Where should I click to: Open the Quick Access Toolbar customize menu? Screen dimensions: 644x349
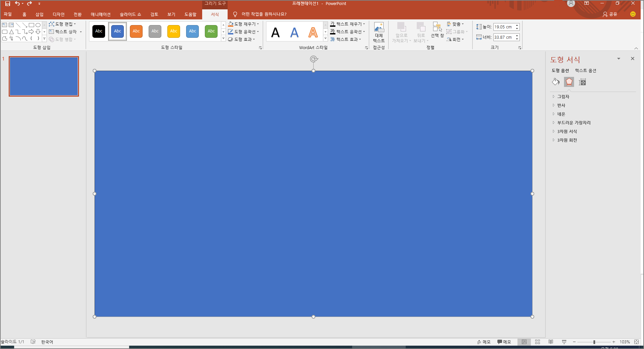(x=39, y=4)
